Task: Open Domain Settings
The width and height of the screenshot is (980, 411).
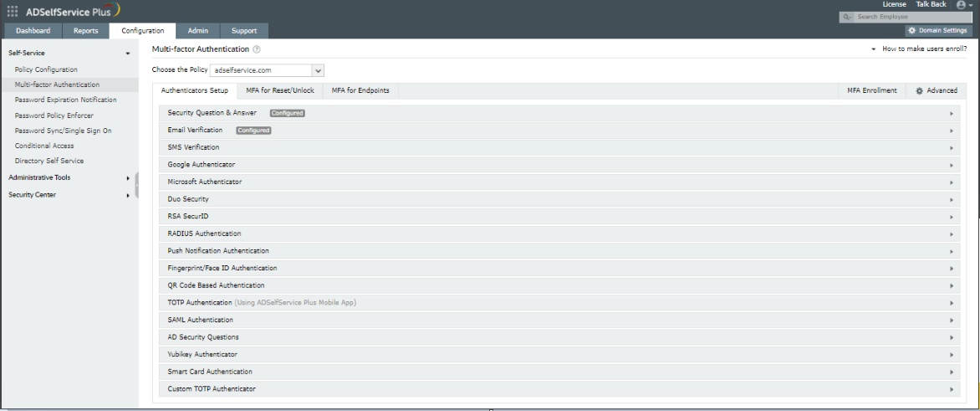Action: coord(939,31)
